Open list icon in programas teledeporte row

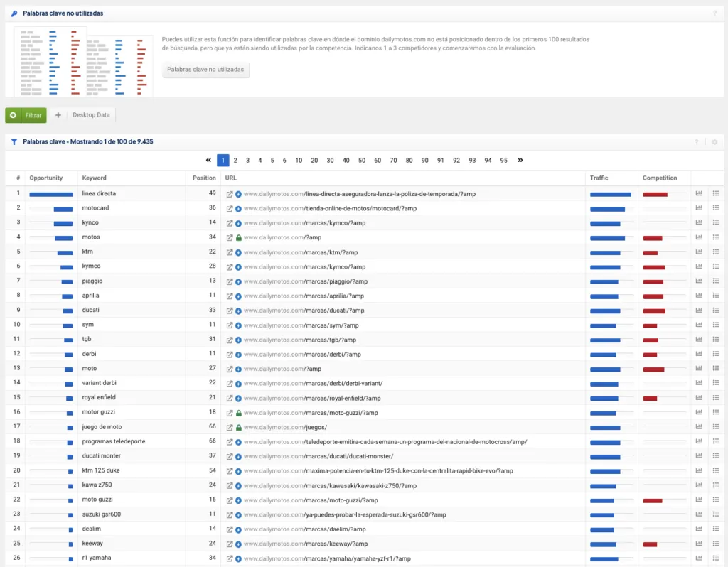tap(715, 441)
